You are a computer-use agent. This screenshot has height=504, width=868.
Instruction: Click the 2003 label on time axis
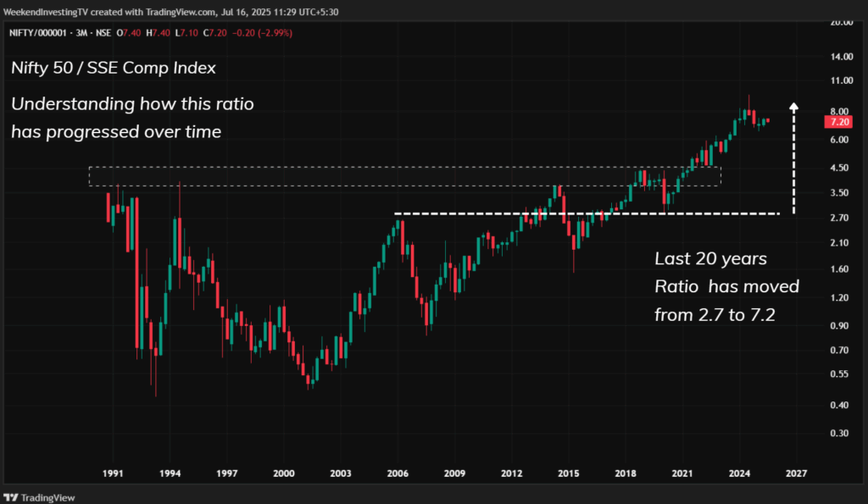341,474
